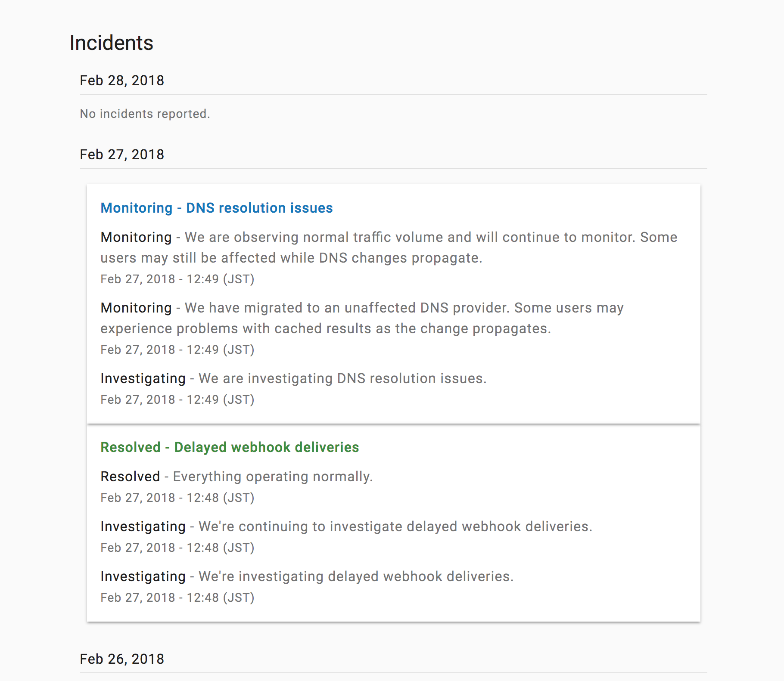
Task: Click the Investigating DNS resolution update
Action: click(x=293, y=378)
